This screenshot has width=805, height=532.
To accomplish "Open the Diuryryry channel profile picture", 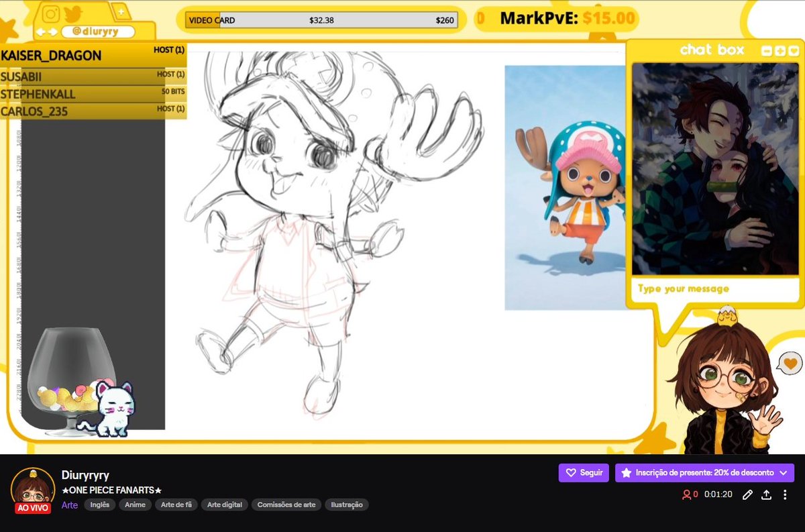I will pyautogui.click(x=33, y=489).
